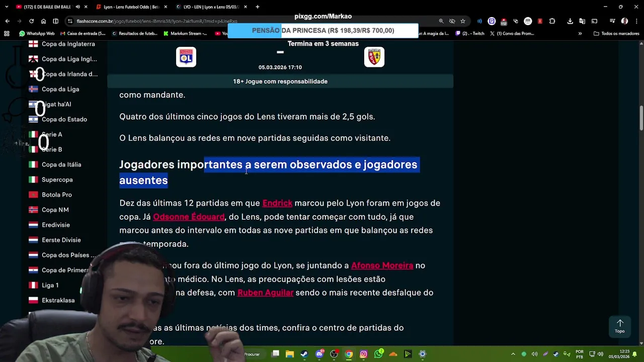Go back using the browser back arrow
The height and width of the screenshot is (362, 644).
coord(7,21)
